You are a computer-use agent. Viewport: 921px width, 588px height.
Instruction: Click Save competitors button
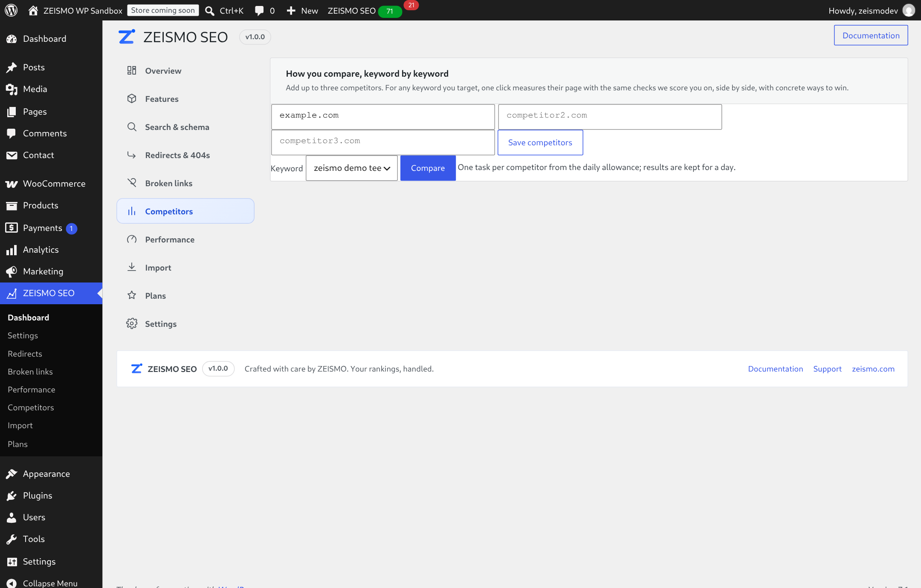(540, 142)
